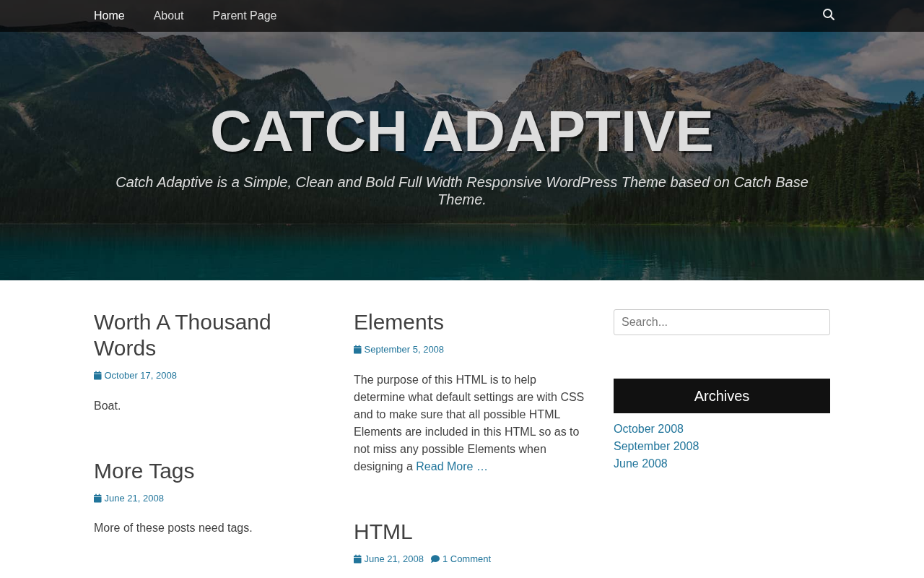Focus the sidebar Search input field
The image size is (924, 578).
click(x=722, y=322)
